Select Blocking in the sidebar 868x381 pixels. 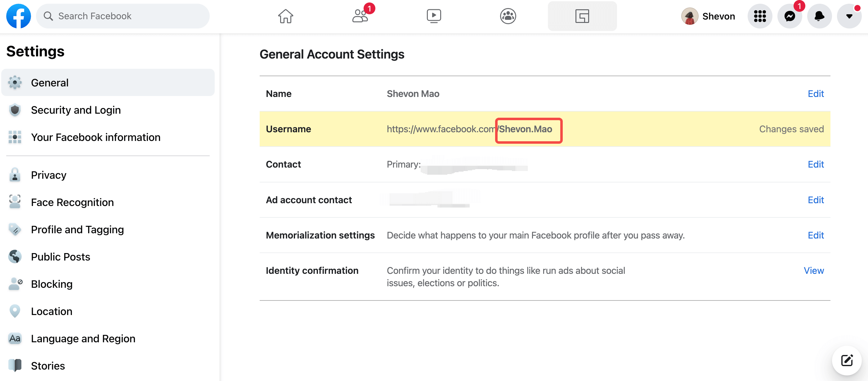tap(51, 284)
